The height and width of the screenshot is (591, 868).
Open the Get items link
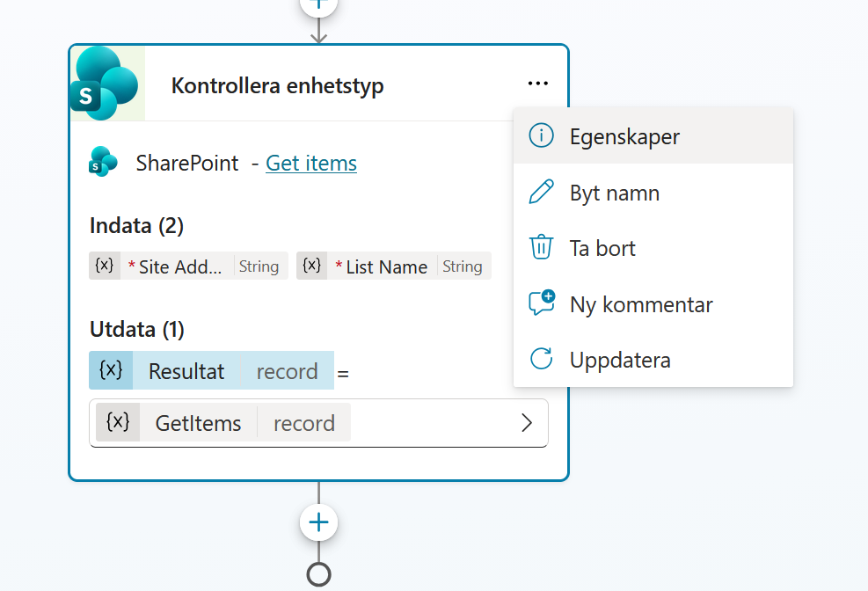pyautogui.click(x=311, y=164)
